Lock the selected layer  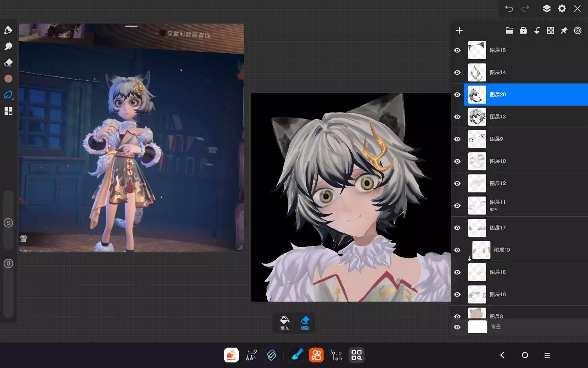pos(523,31)
